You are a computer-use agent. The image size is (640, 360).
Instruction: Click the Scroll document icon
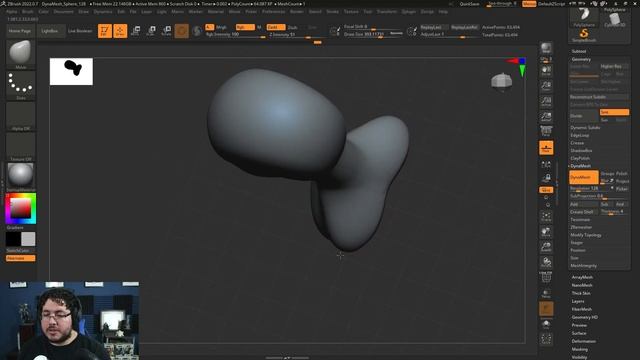(546, 71)
